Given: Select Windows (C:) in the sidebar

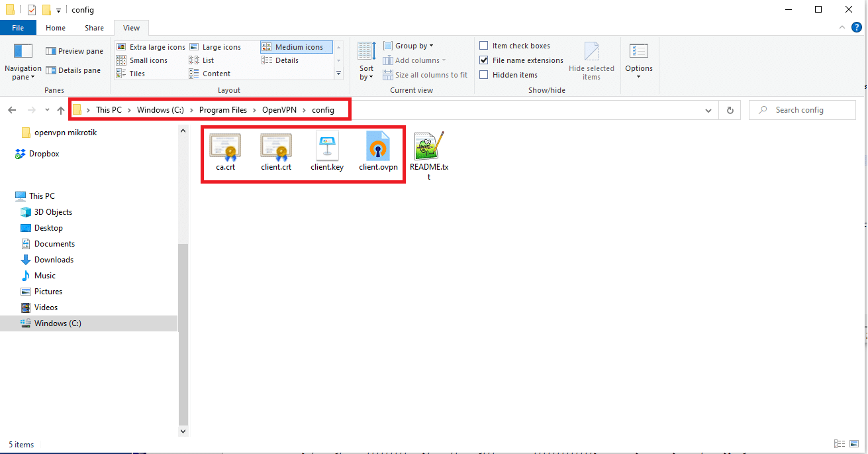Looking at the screenshot, I should tap(89, 323).
